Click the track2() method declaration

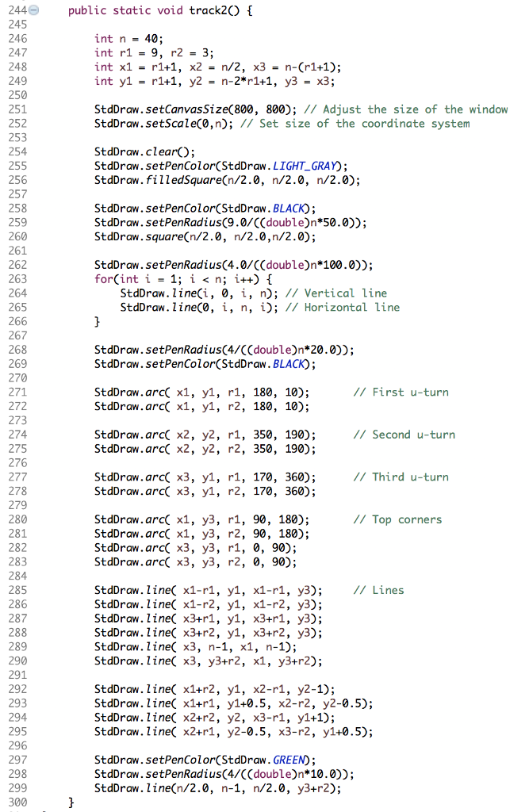pos(160,10)
